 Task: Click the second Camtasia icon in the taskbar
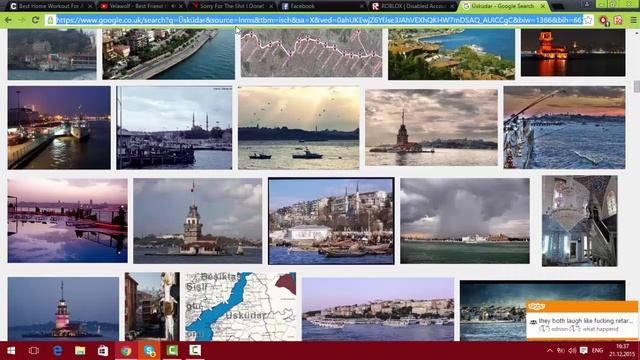tap(195, 351)
